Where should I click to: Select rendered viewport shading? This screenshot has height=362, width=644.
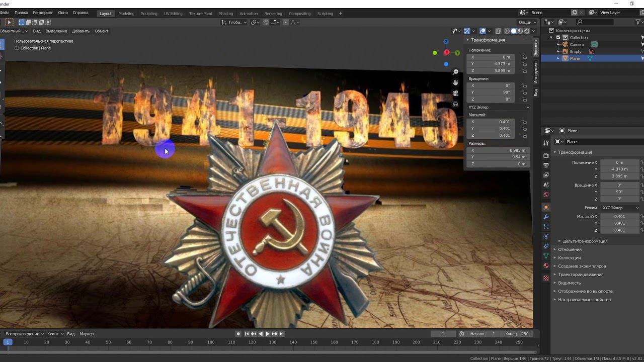[x=527, y=31]
